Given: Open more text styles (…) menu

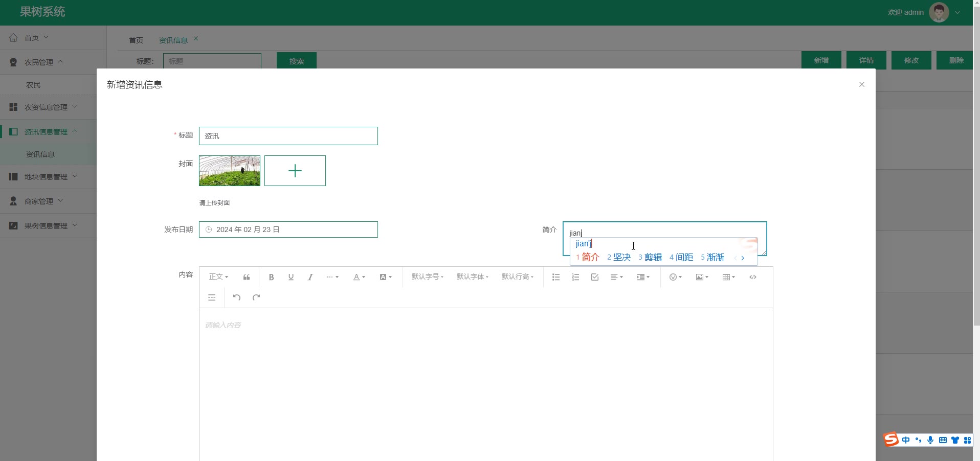Looking at the screenshot, I should [332, 277].
